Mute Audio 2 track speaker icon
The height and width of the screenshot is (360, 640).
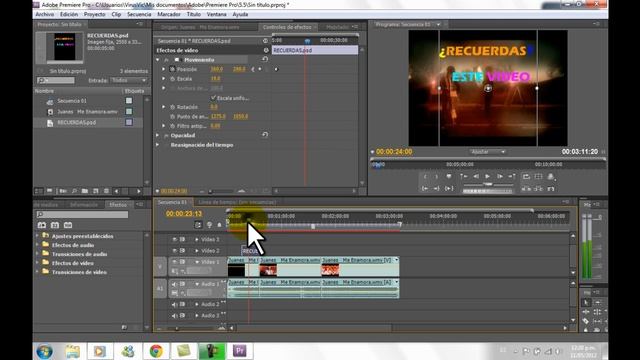175,304
